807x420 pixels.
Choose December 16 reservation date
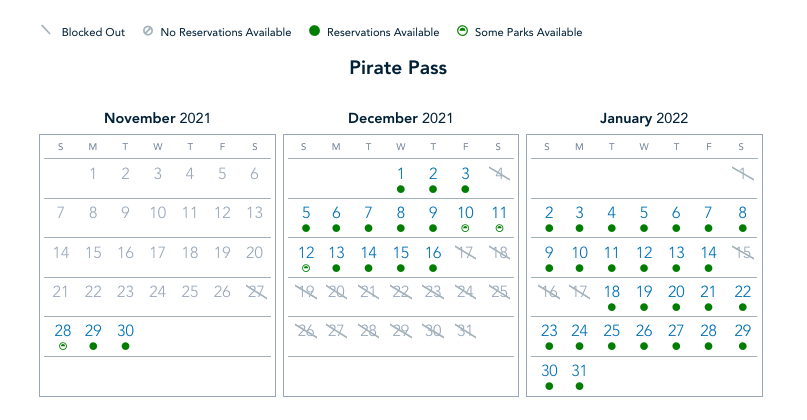(x=433, y=252)
